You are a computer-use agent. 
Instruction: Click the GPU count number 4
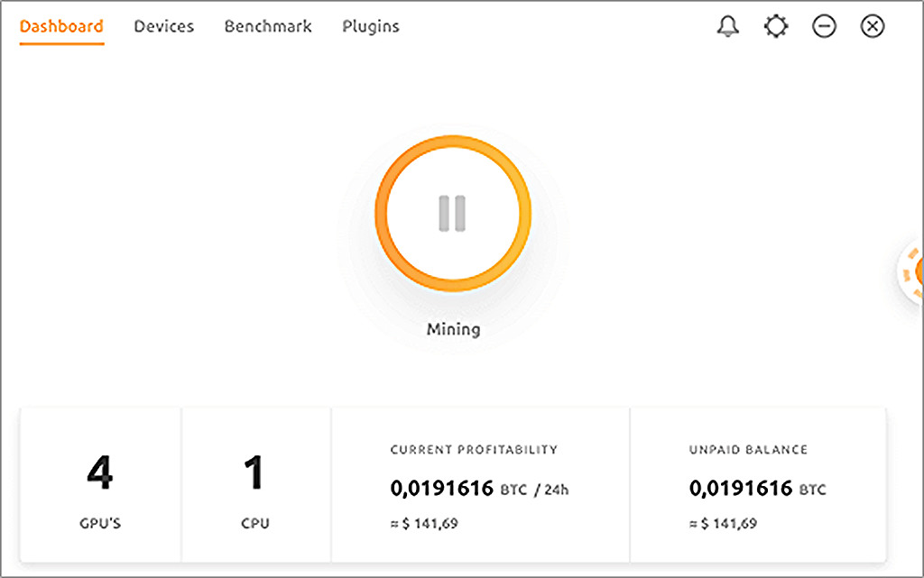pos(99,474)
